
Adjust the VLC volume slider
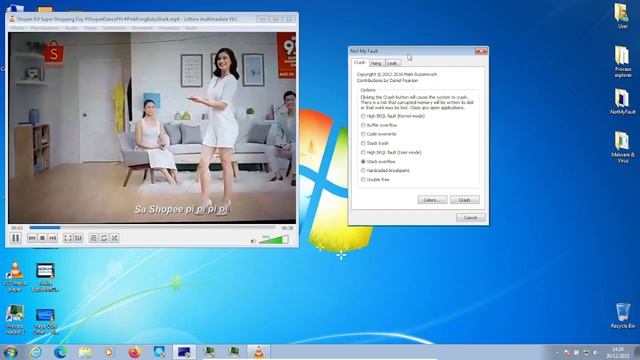[274, 240]
